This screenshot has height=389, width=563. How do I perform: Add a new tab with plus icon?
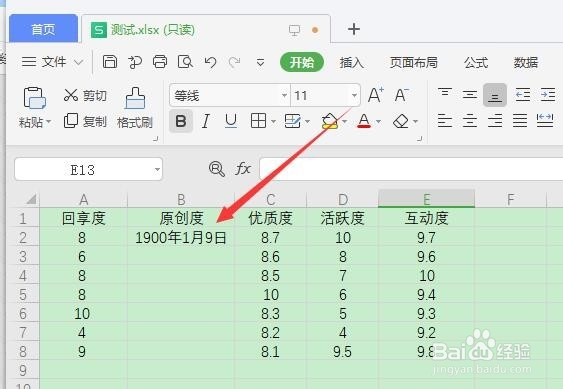(354, 29)
